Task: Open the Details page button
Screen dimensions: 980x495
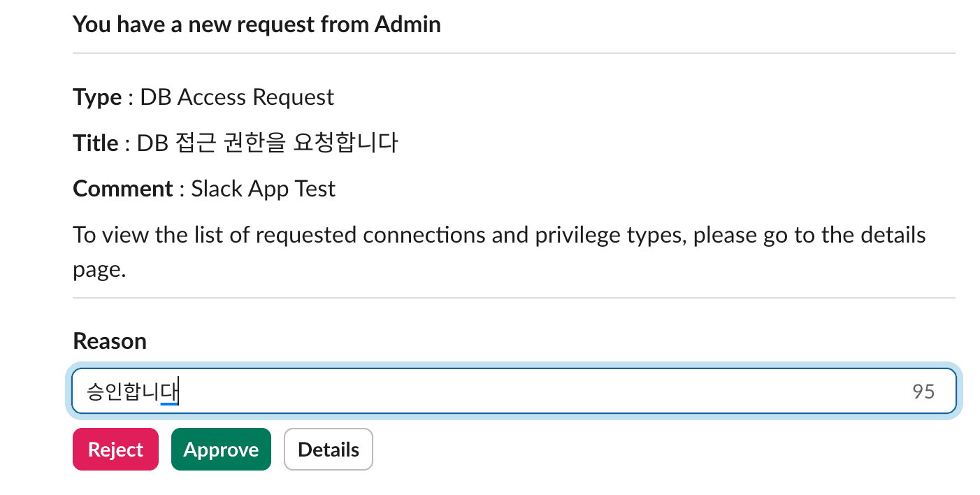Action: pyautogui.click(x=328, y=449)
